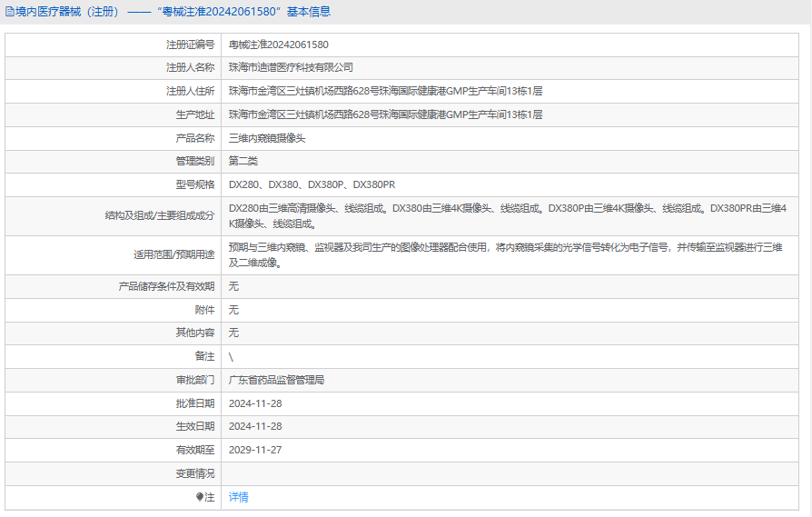
Task: Click the 备注 row label
Action: point(204,356)
